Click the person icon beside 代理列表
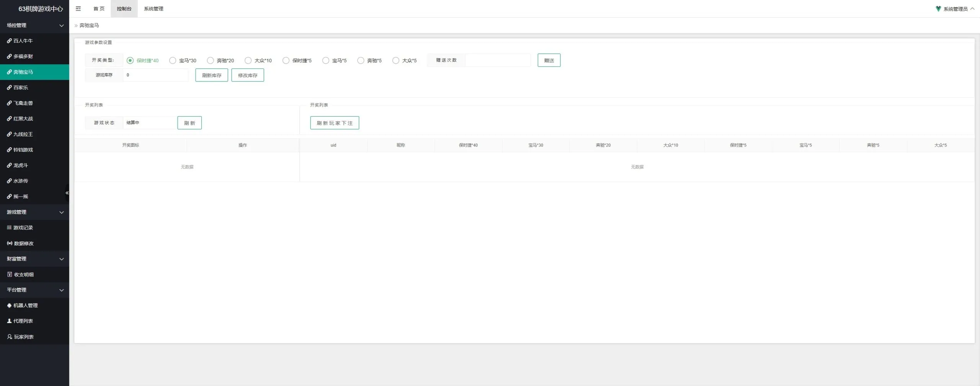The image size is (980, 386). [9, 321]
